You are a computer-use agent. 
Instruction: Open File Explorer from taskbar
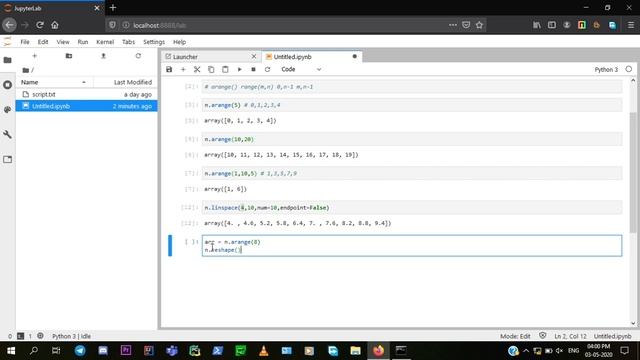click(356, 351)
